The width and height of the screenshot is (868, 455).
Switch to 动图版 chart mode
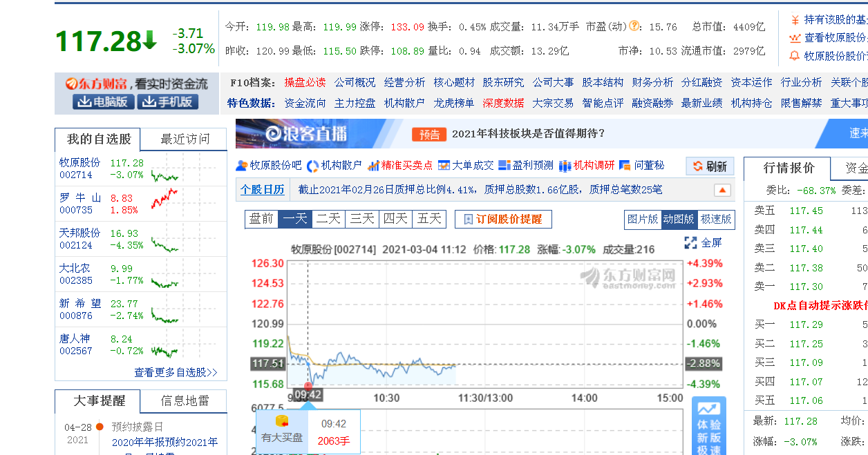tap(679, 219)
